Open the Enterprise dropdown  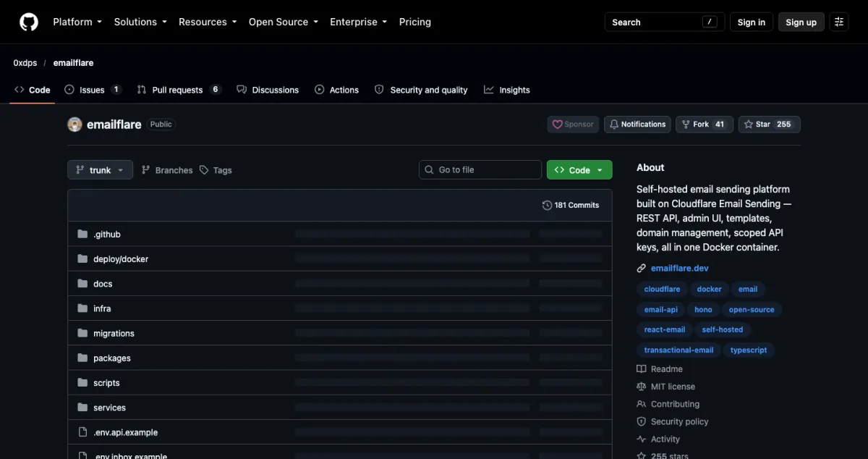[x=359, y=22]
